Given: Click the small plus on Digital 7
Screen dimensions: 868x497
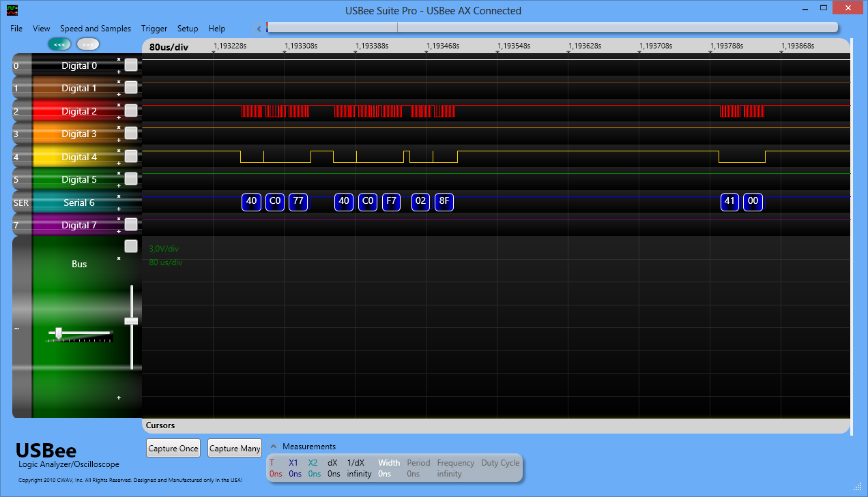Looking at the screenshot, I should 119,231.
